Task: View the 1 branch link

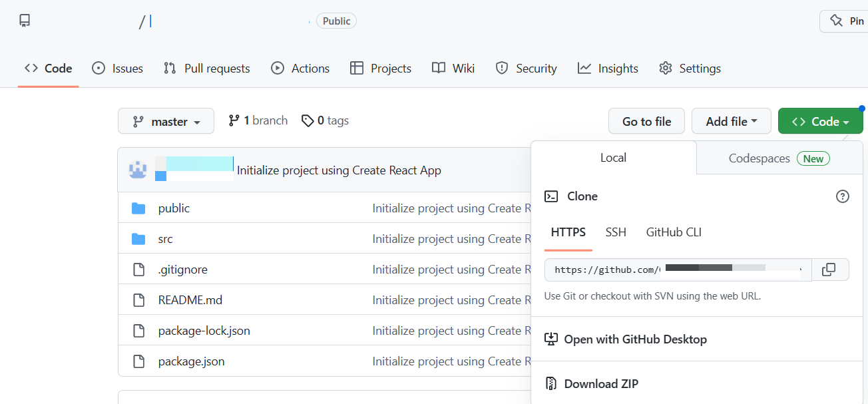Action: [x=258, y=120]
